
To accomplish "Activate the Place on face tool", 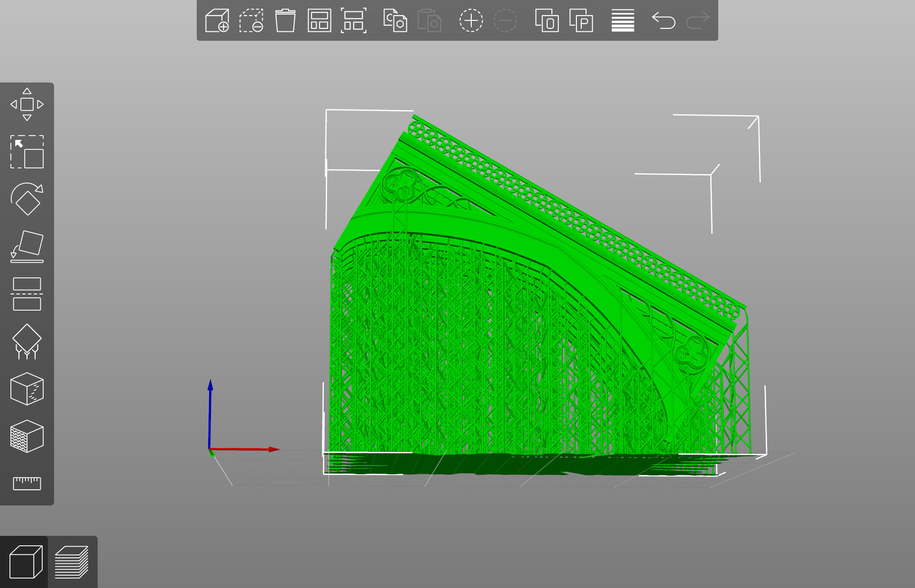I will coord(27,247).
